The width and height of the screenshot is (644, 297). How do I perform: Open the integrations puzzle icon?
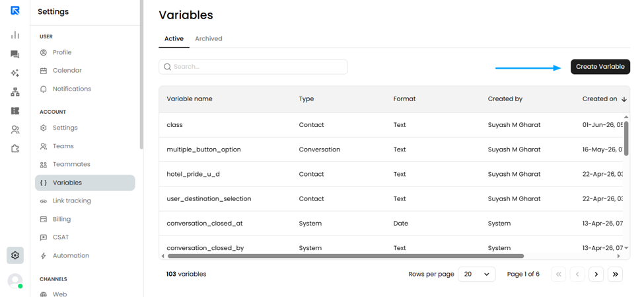coord(15,148)
